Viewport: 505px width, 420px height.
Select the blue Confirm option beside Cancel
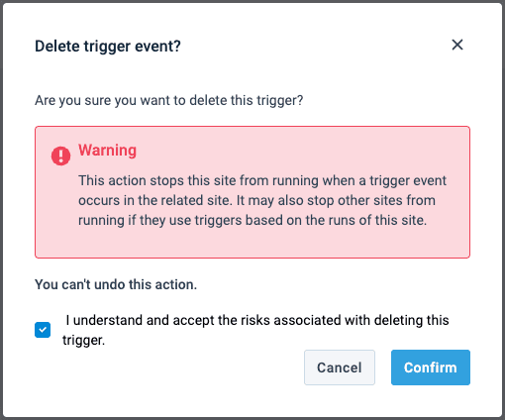[x=431, y=367]
